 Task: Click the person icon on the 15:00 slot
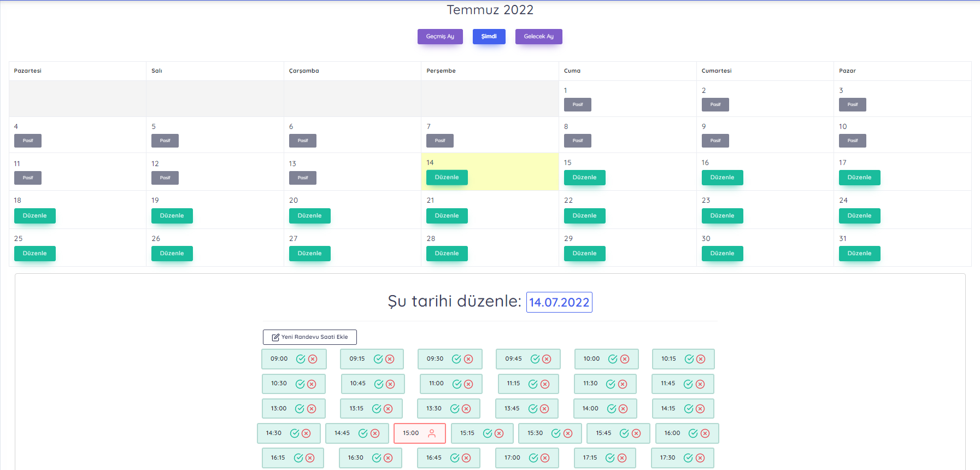(x=432, y=433)
